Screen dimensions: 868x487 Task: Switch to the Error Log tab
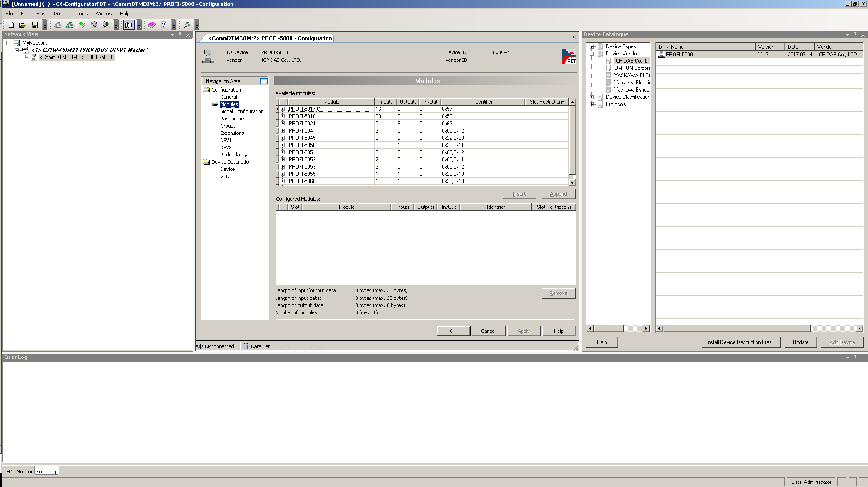[x=46, y=471]
